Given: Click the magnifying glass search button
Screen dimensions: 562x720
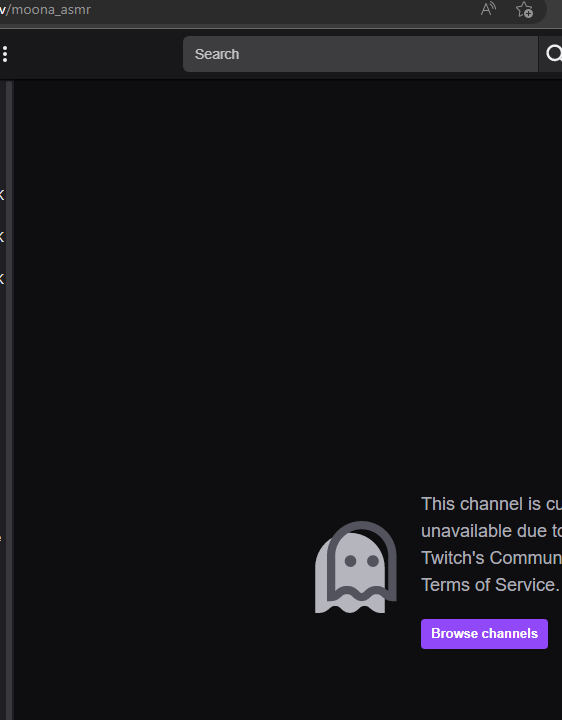Looking at the screenshot, I should tap(551, 54).
